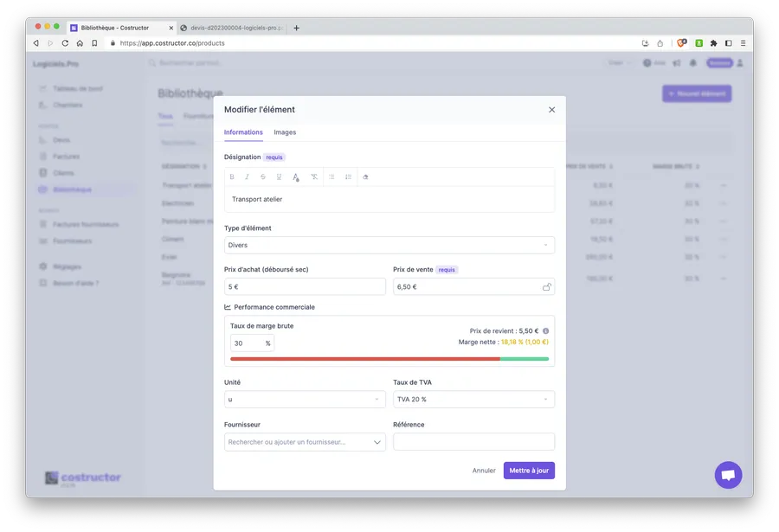
Task: Open the chat support bubble
Action: click(x=728, y=475)
